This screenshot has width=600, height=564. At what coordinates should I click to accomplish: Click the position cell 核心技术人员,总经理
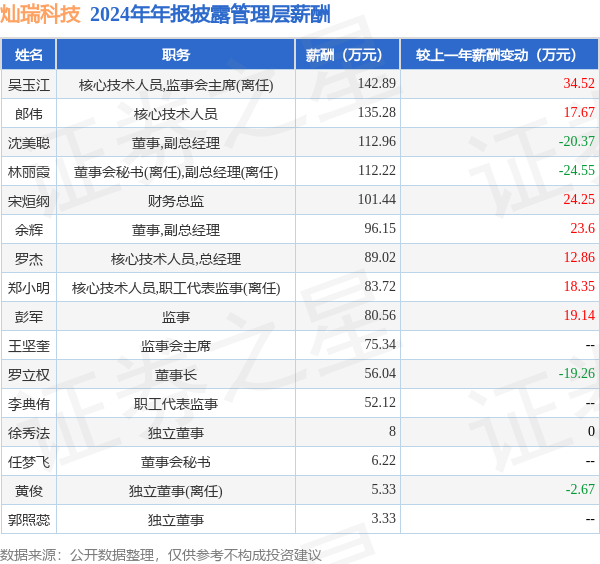pos(176,259)
